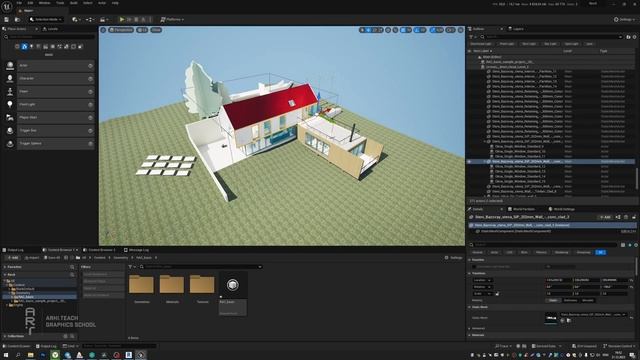Collapse the Static Mesh section in Details
Image resolution: width=640 pixels, height=360 pixels.
(x=469, y=307)
